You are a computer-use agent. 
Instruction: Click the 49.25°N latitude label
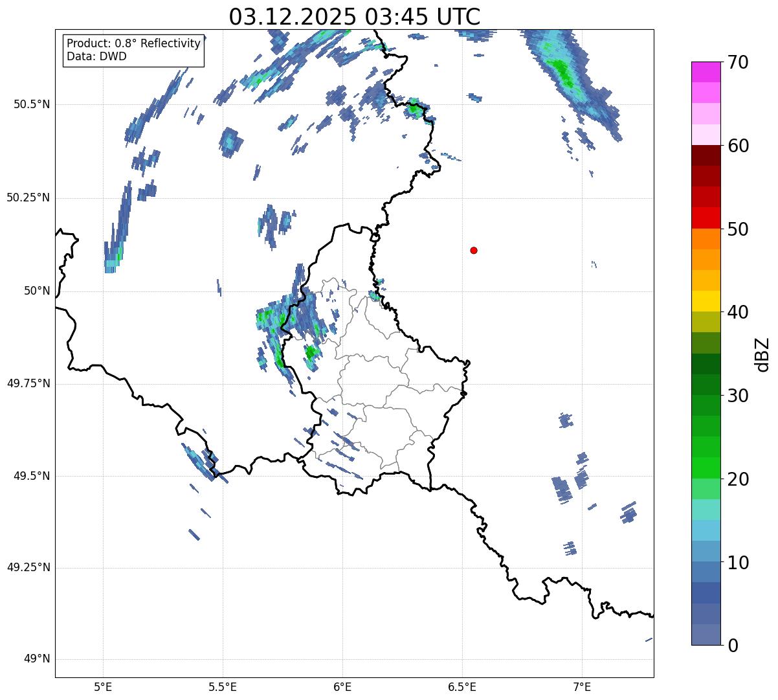28,568
